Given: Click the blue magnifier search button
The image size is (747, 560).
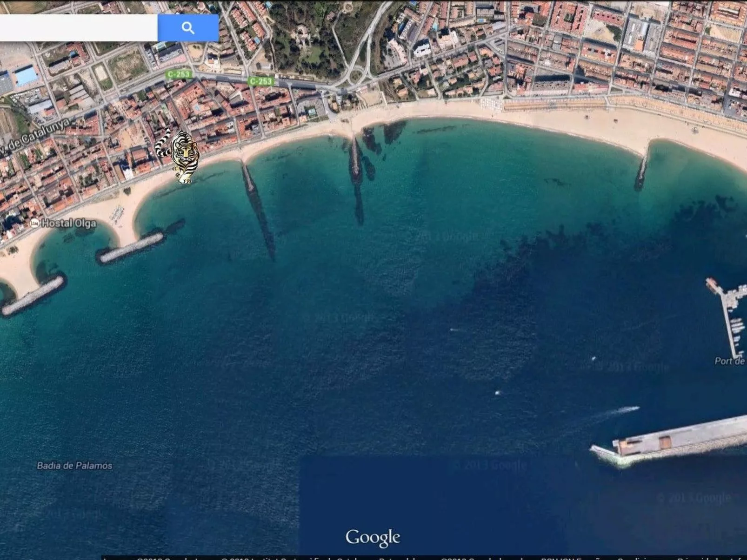Looking at the screenshot, I should pos(188,28).
